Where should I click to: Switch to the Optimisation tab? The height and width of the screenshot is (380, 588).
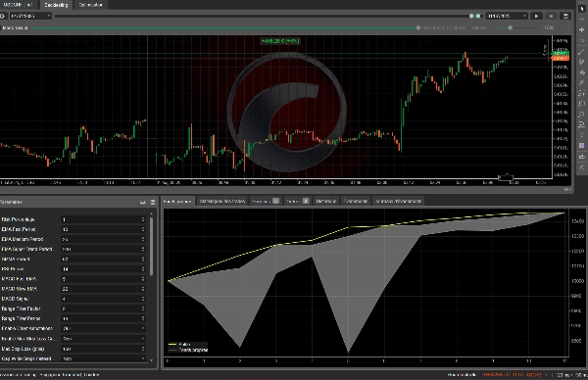(x=90, y=5)
